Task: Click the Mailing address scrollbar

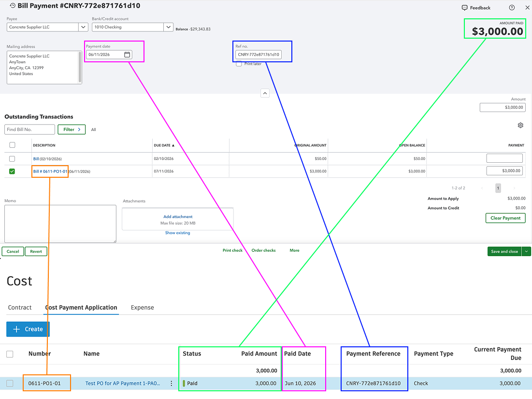Action: coord(80,68)
